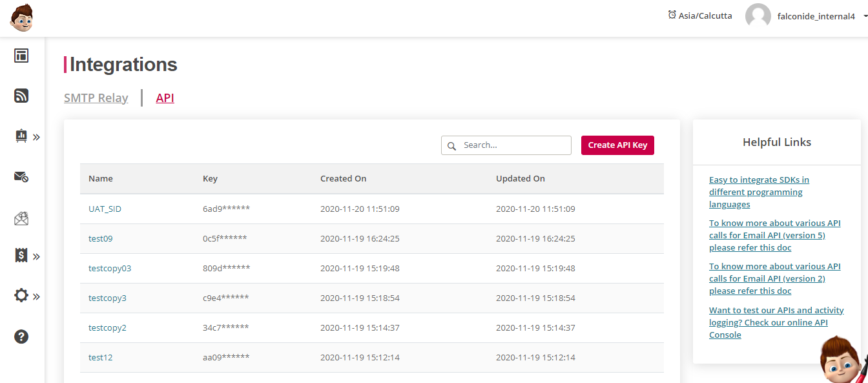Click updated date 2020-11-19 15:12:14

click(x=535, y=357)
